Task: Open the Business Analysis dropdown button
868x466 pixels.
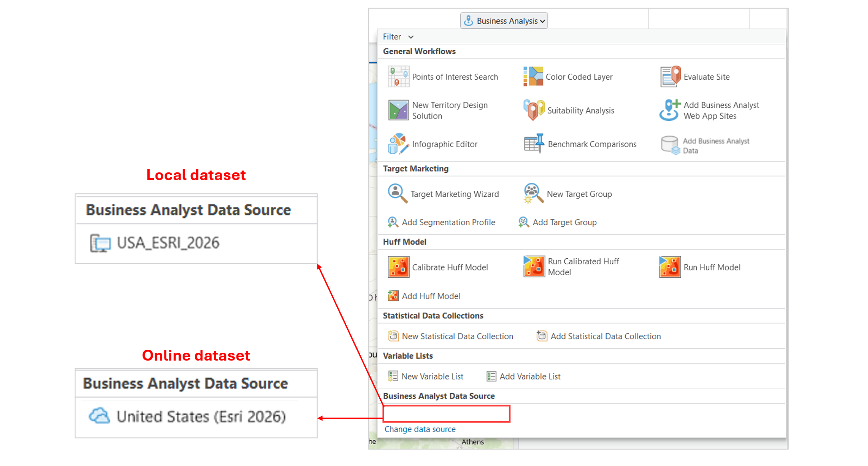Action: 504,21
